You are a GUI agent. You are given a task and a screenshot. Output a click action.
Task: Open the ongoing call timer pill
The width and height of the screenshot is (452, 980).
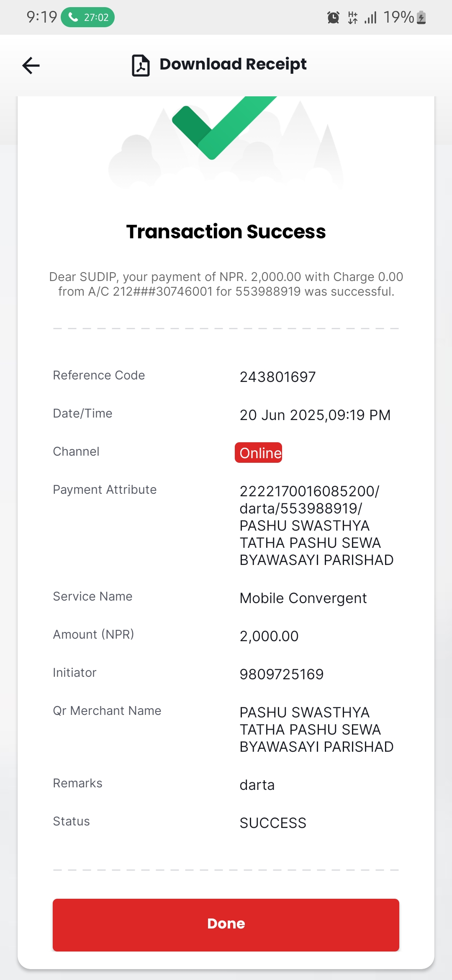coord(87,17)
